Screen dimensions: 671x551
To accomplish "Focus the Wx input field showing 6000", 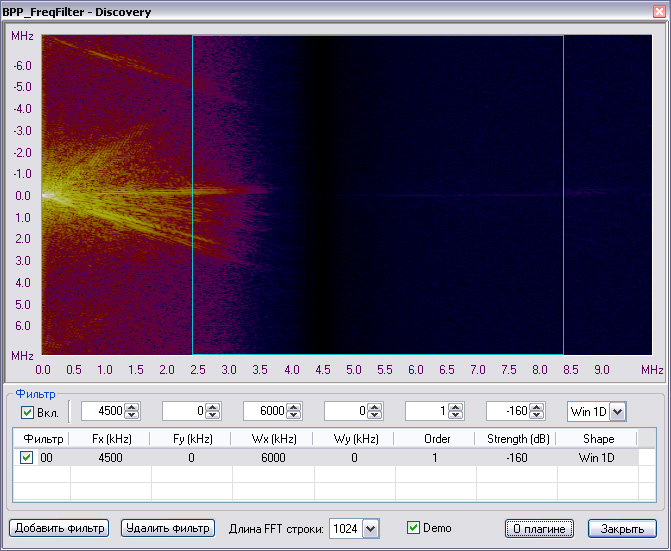I will pyautogui.click(x=265, y=411).
